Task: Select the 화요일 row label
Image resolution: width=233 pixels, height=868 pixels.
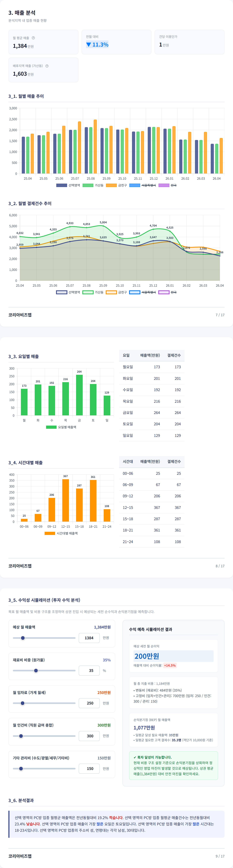Action: pyautogui.click(x=128, y=378)
